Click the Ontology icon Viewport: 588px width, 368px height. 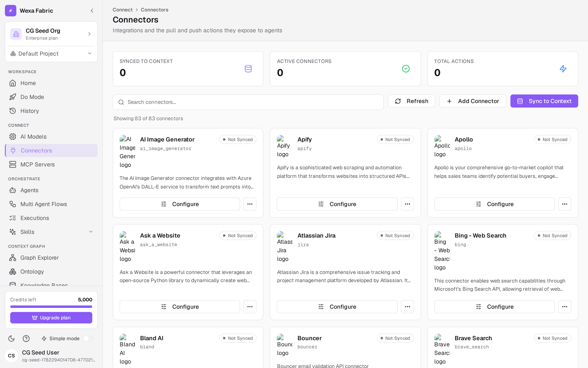pos(13,271)
